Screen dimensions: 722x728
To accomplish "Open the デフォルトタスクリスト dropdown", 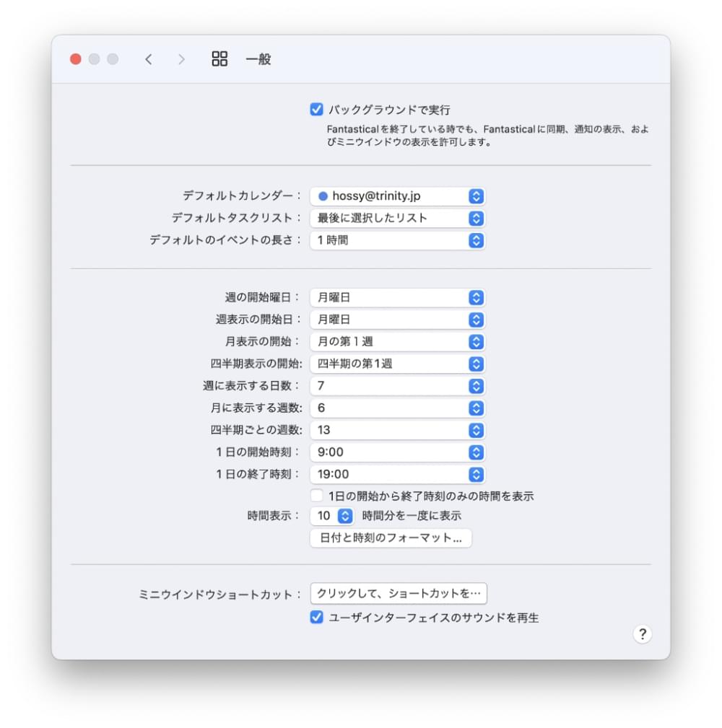I will click(x=397, y=218).
